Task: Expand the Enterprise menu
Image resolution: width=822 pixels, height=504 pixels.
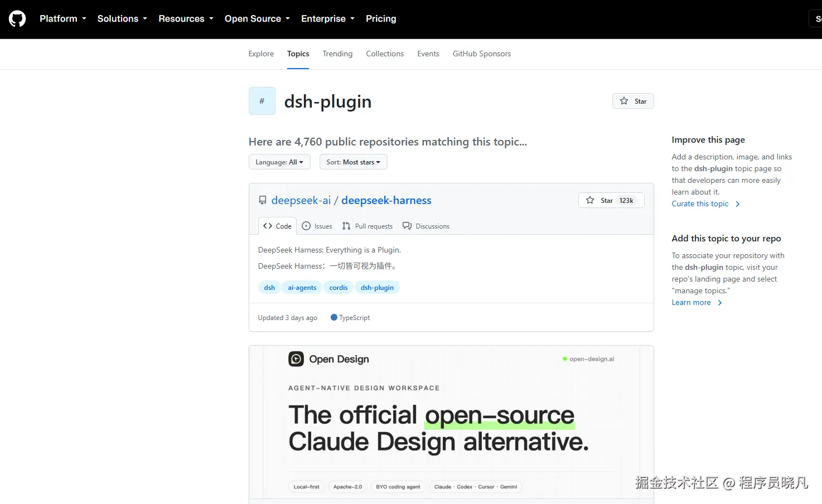Action: coord(328,19)
